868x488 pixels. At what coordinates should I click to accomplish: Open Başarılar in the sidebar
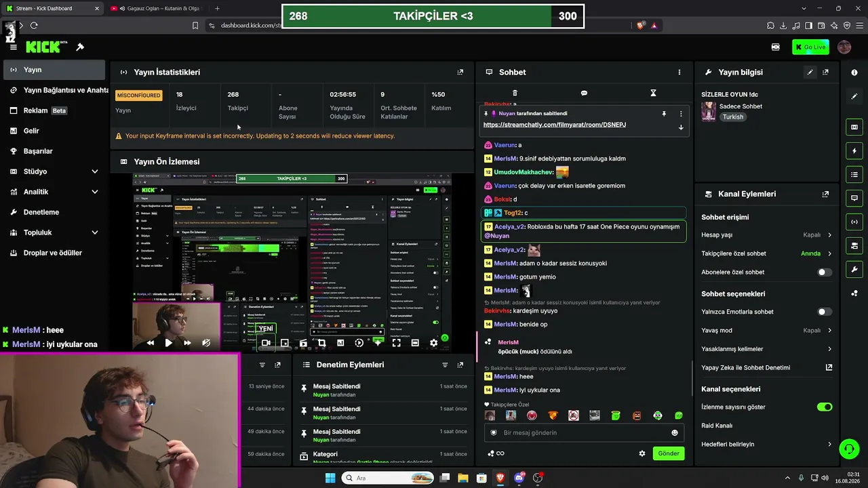(x=53, y=151)
